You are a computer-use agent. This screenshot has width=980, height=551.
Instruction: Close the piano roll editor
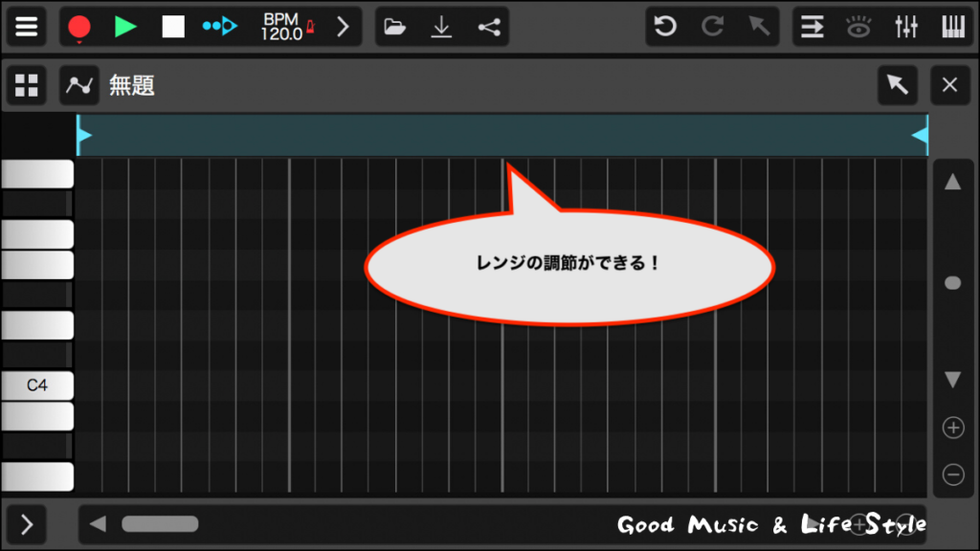click(x=950, y=85)
